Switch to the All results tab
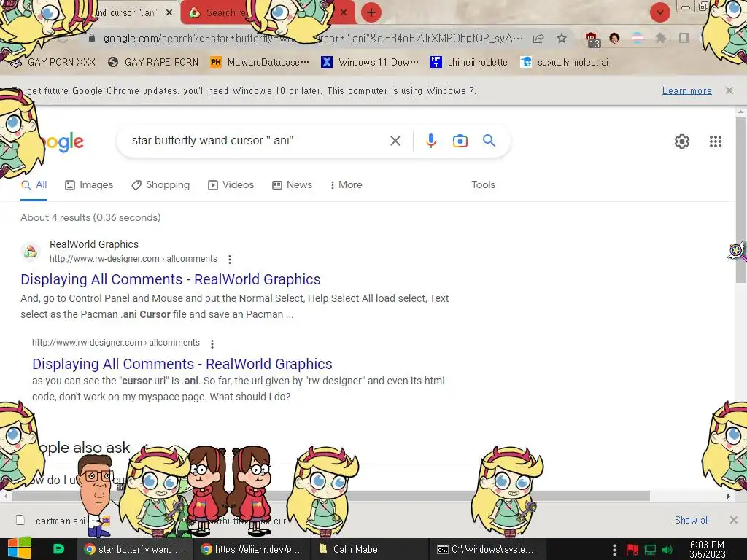 click(34, 184)
